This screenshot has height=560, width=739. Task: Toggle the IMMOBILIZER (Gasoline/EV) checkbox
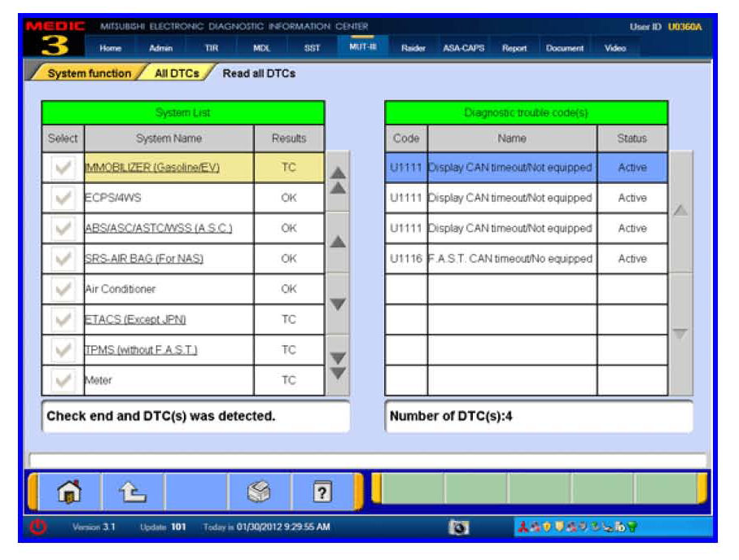63,168
